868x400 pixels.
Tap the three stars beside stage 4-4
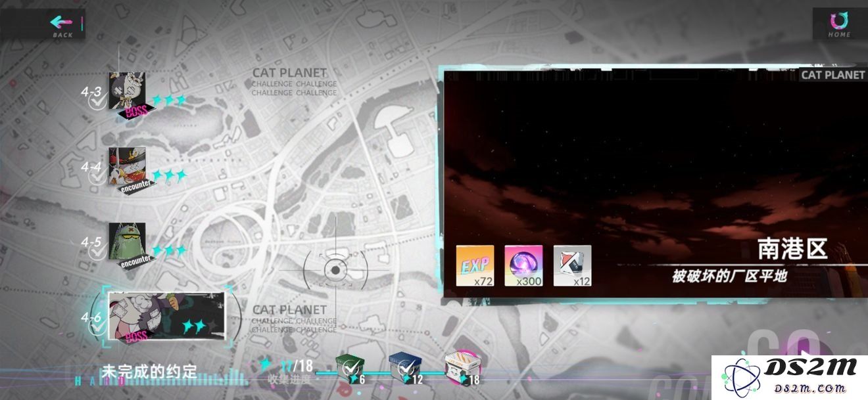pos(169,175)
